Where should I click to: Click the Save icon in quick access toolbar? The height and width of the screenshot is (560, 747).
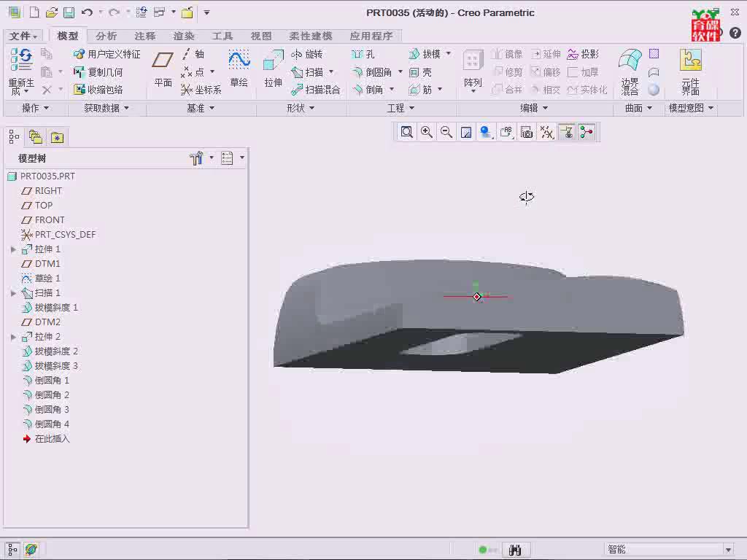(x=69, y=12)
